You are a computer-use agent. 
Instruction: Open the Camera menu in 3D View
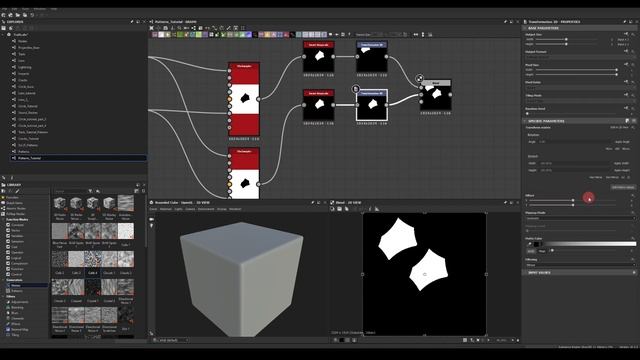190,209
